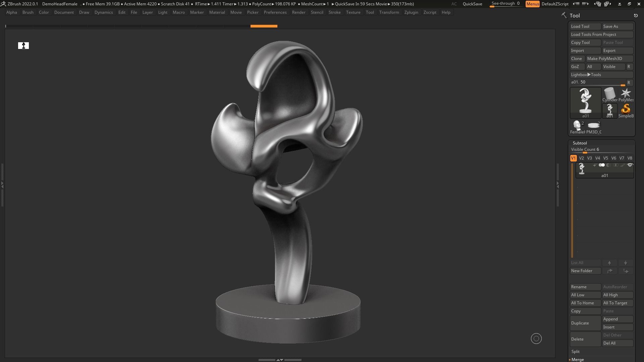Open the Brush menu

pos(28,12)
